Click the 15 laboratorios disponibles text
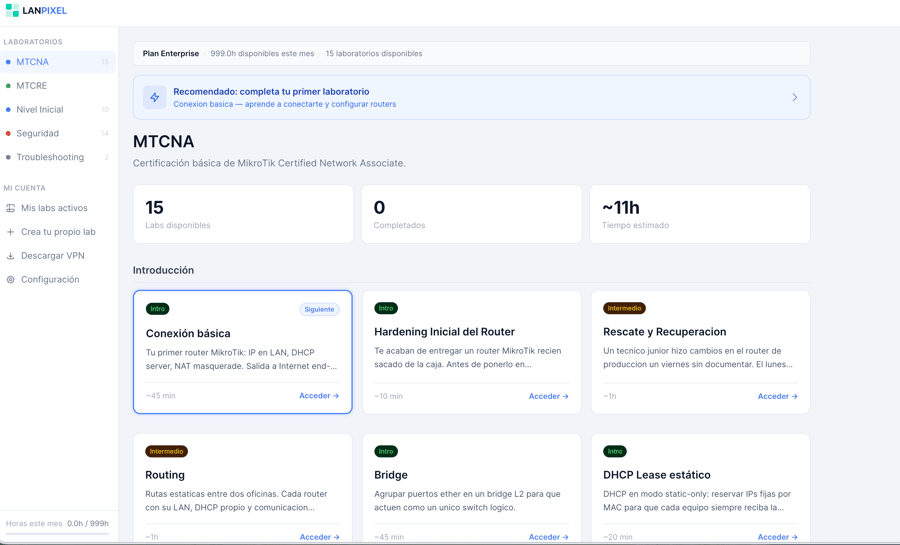Image resolution: width=900 pixels, height=545 pixels. tap(374, 53)
